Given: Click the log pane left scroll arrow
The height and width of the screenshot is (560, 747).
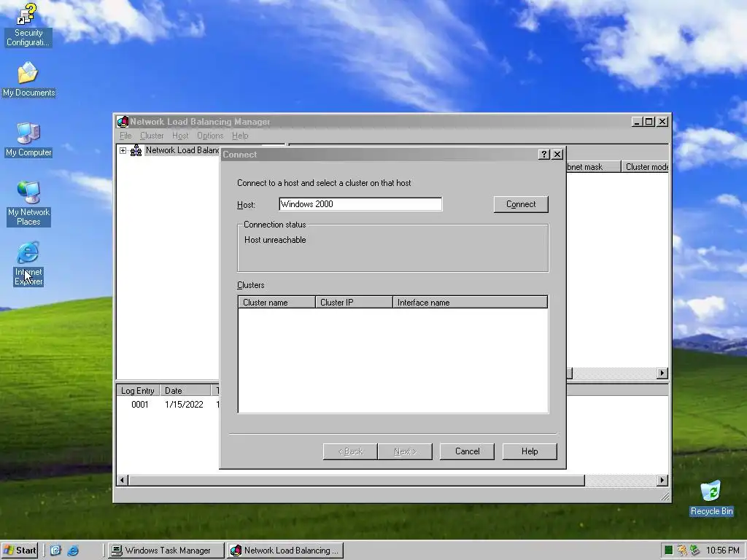Looking at the screenshot, I should (122, 480).
